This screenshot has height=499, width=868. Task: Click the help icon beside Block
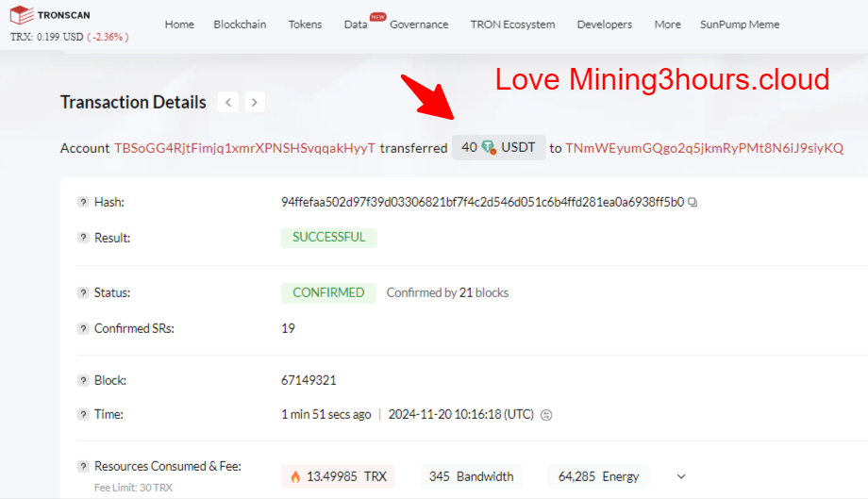pyautogui.click(x=83, y=380)
